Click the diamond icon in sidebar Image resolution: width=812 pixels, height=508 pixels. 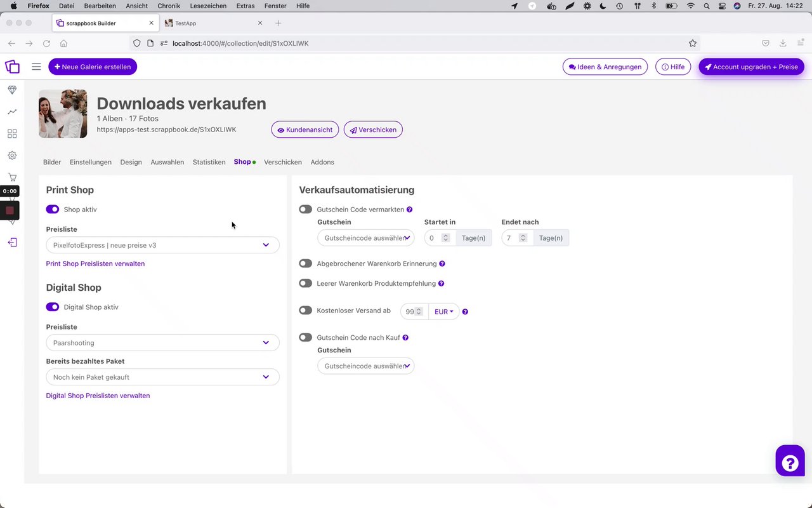(x=12, y=90)
